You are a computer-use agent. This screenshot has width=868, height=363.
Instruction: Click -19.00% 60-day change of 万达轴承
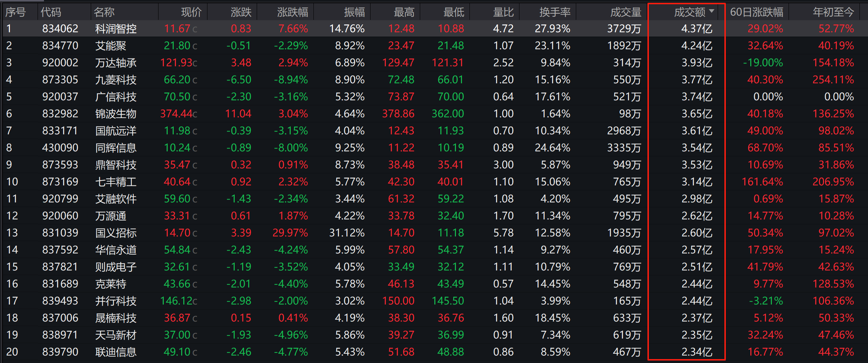pos(763,62)
